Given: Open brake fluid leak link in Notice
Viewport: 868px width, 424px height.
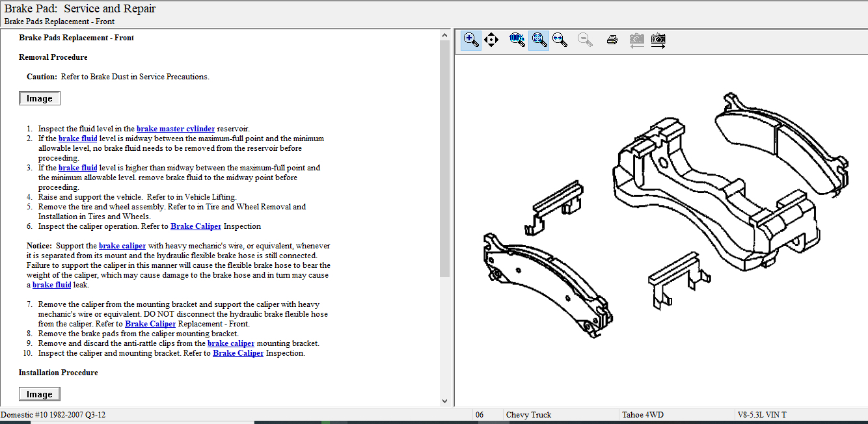Looking at the screenshot, I should [52, 285].
